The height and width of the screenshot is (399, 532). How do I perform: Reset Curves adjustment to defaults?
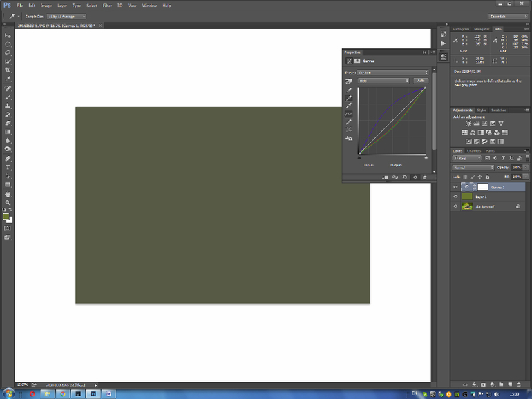pos(405,177)
